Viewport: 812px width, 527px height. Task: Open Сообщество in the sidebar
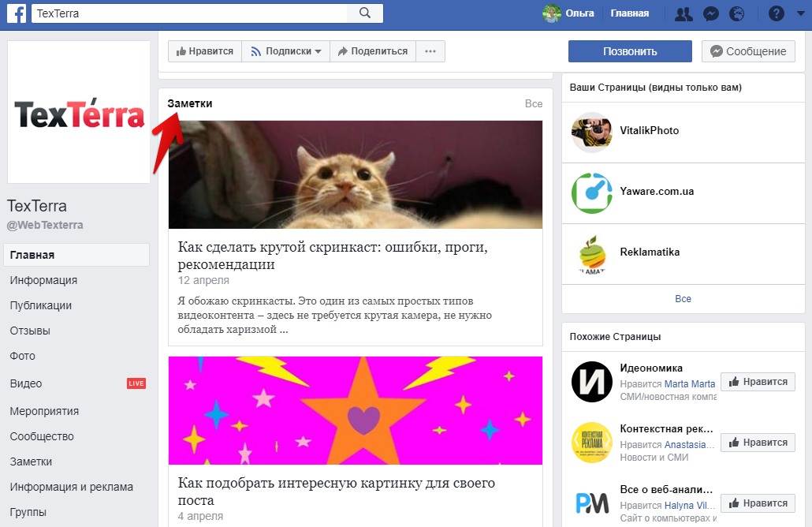pyautogui.click(x=42, y=436)
